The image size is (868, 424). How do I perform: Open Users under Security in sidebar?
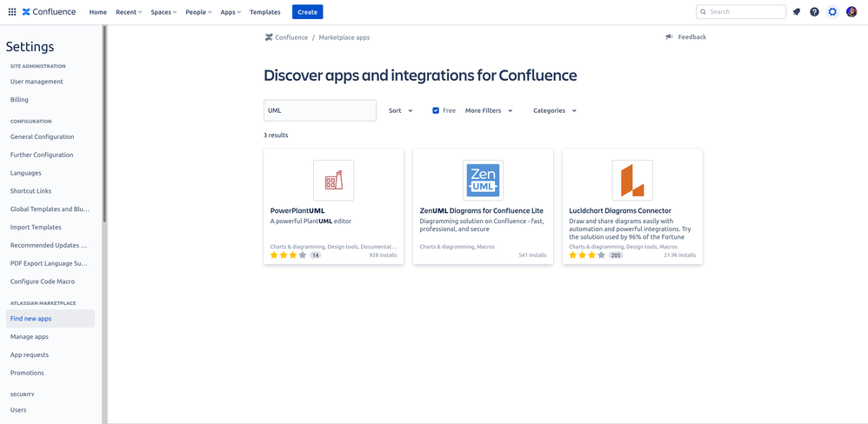click(x=18, y=409)
